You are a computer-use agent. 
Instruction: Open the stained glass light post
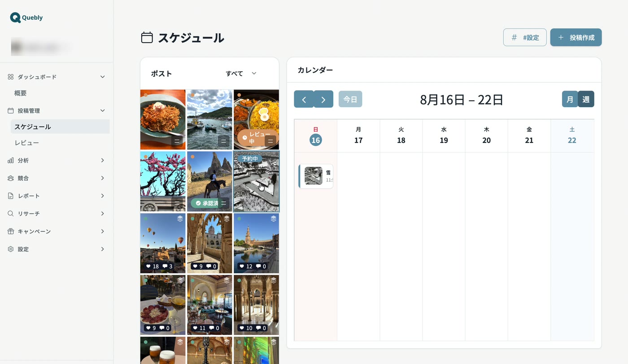point(256,350)
